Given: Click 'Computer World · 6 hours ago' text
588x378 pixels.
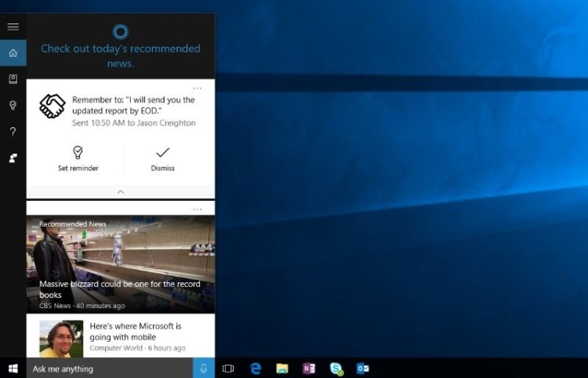Looking at the screenshot, I should [x=137, y=348].
